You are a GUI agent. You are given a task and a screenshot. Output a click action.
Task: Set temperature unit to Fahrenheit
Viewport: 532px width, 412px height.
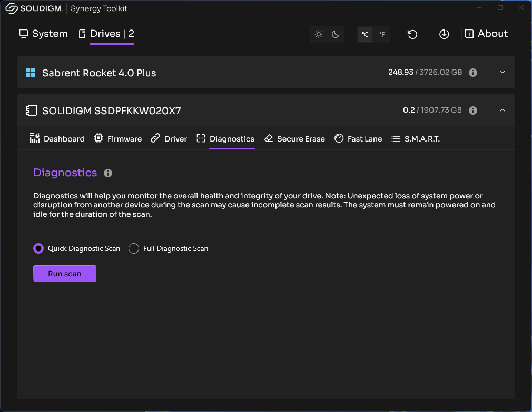(382, 35)
